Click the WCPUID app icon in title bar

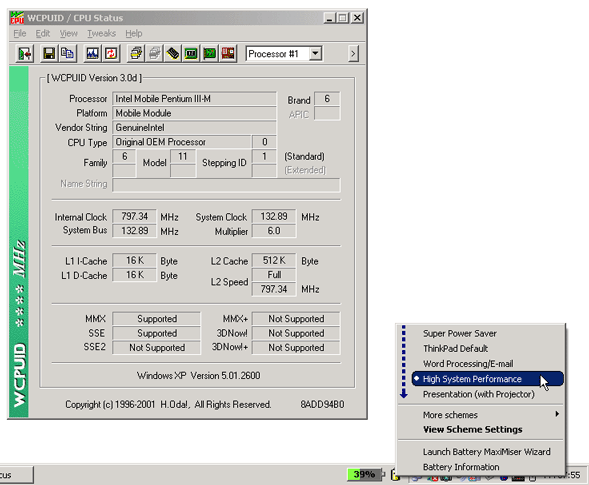[17, 18]
